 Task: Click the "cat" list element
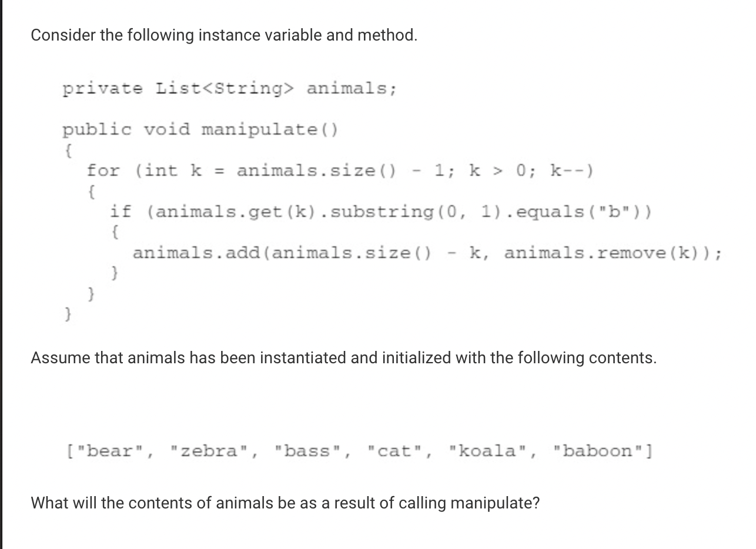click(x=396, y=451)
